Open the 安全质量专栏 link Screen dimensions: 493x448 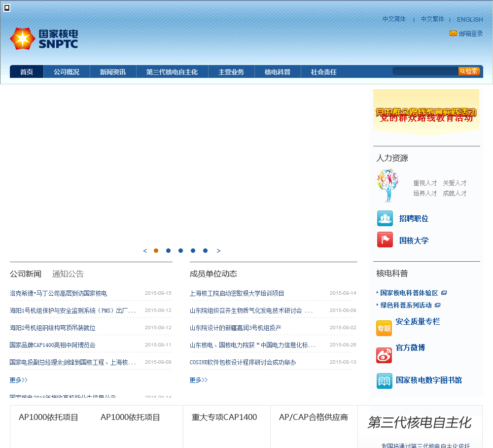coord(418,321)
